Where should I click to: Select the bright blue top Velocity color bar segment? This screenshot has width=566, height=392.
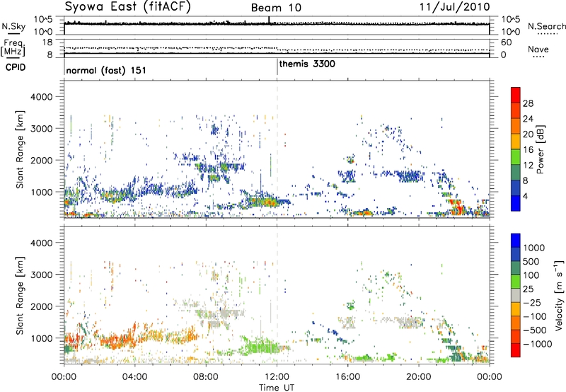516,241
